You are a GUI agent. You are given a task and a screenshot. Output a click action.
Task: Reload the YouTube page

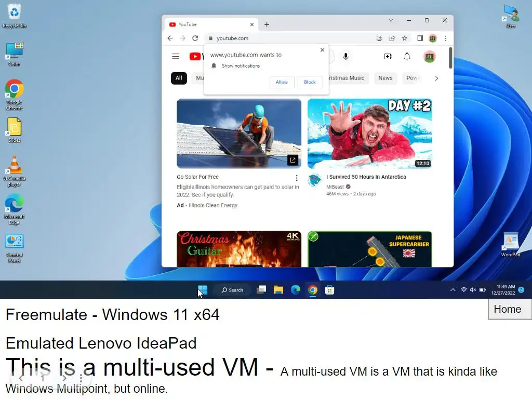coord(195,38)
